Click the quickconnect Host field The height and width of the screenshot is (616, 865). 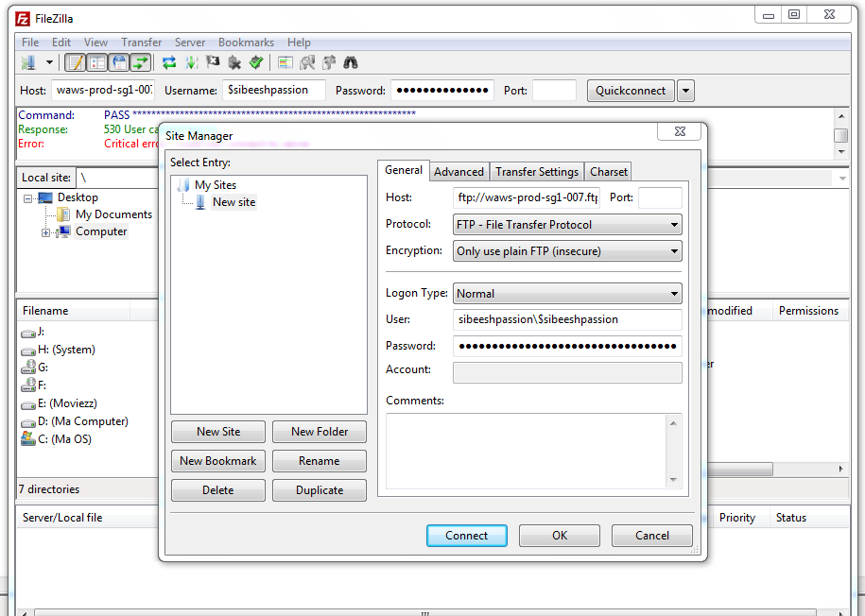pyautogui.click(x=103, y=90)
